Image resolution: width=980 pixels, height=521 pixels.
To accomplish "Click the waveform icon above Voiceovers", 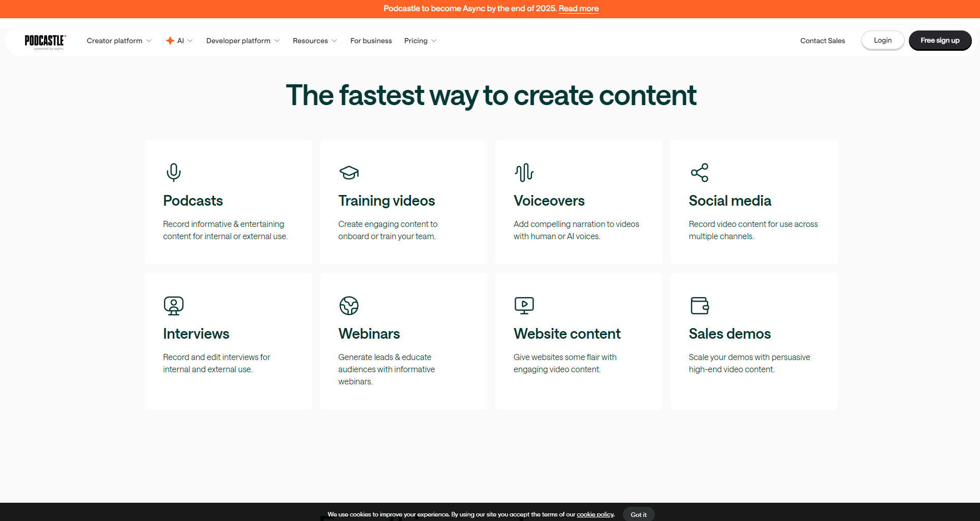I will click(x=524, y=173).
